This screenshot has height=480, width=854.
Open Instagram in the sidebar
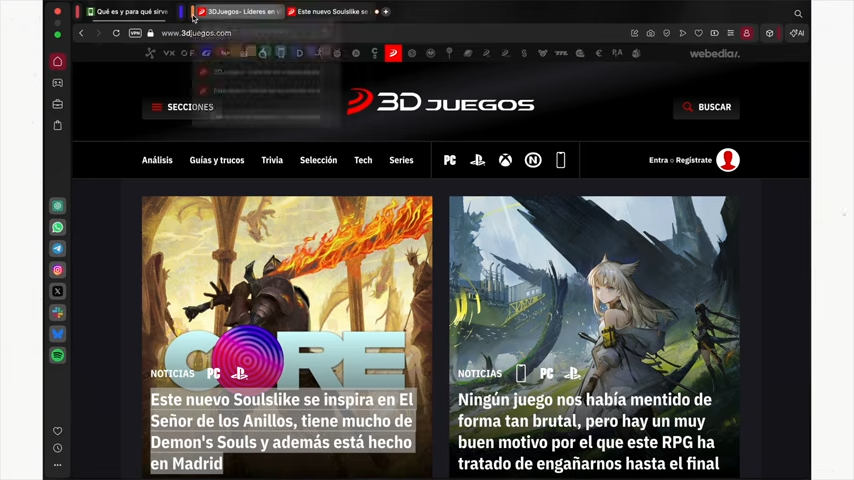58,270
